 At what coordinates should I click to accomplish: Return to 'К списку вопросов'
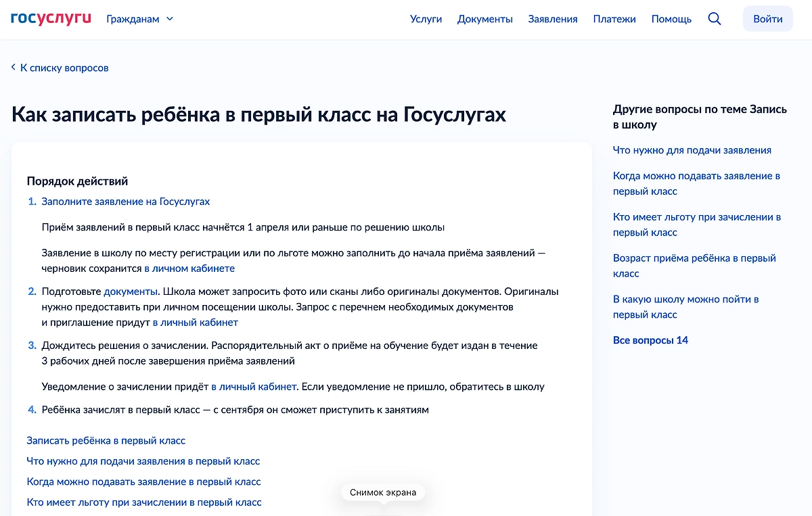click(64, 68)
